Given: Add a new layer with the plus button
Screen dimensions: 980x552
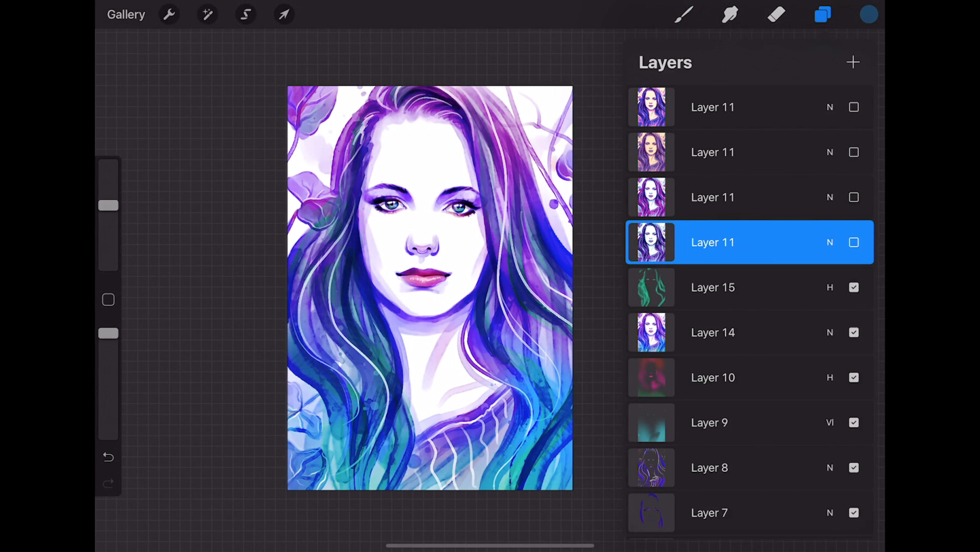Looking at the screenshot, I should [853, 62].
